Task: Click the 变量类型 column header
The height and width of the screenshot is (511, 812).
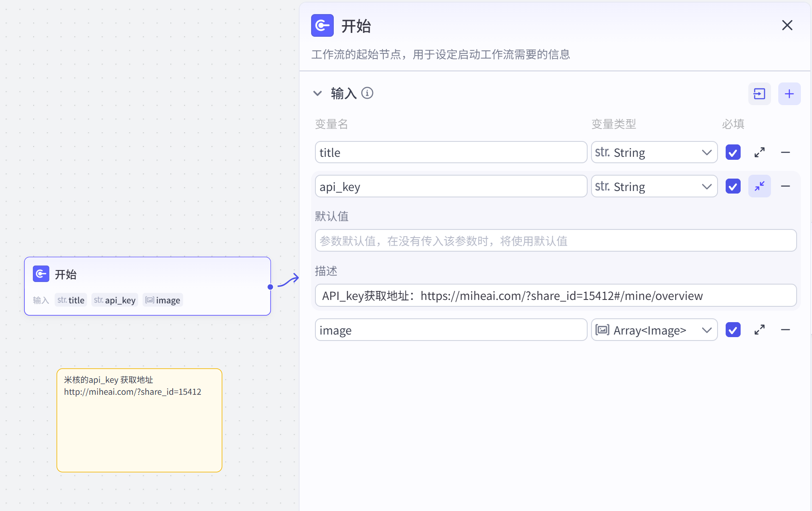Action: pos(614,124)
